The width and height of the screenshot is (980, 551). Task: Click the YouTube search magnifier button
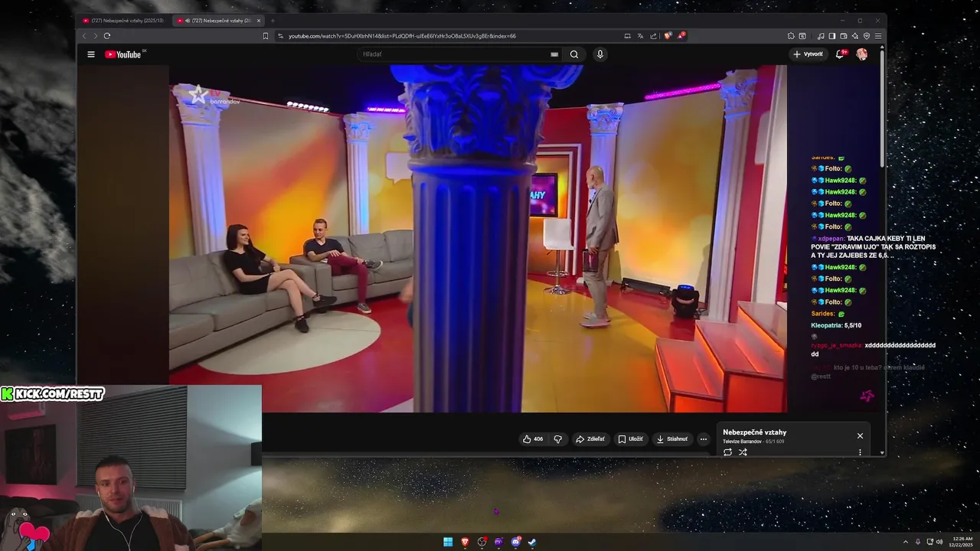click(574, 54)
